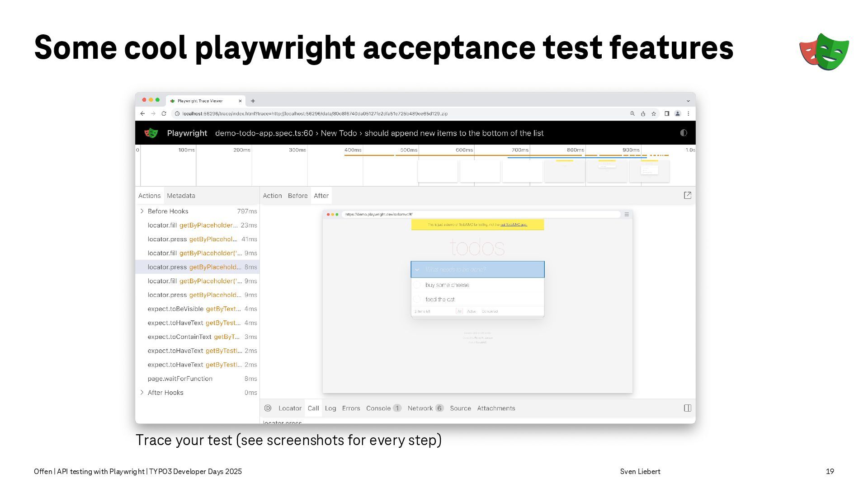Viewport: 868px width, 488px height.
Task: Expand the After Hooks row
Action: tap(142, 392)
